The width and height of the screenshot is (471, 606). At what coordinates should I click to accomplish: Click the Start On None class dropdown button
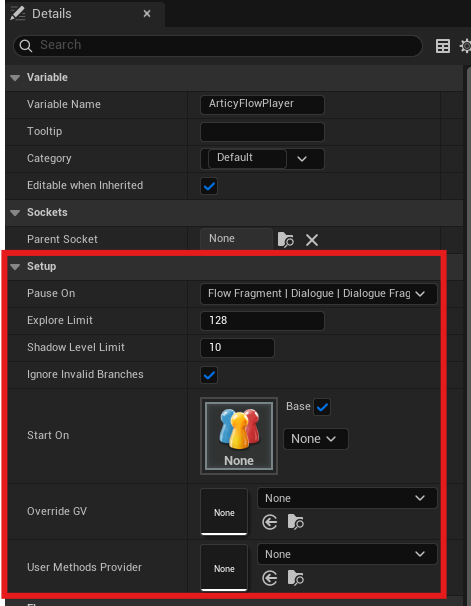click(x=316, y=439)
